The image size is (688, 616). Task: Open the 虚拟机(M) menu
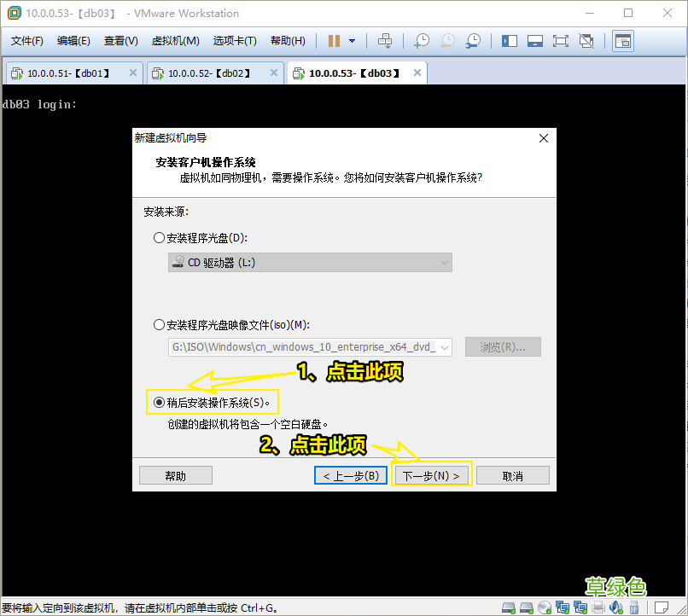point(176,41)
